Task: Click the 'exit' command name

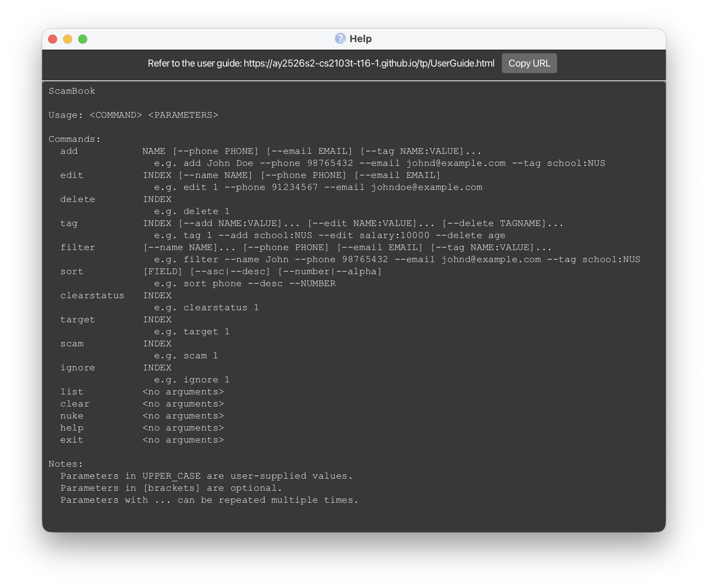Action: pos(71,440)
